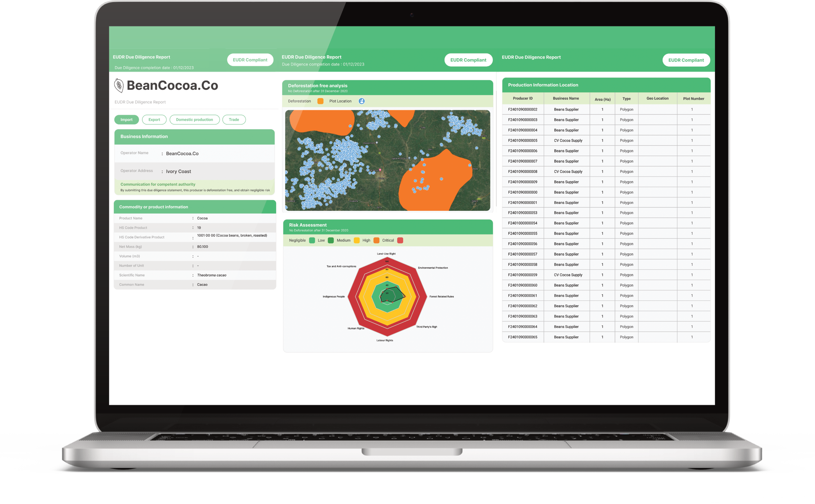This screenshot has width=815, height=504.
Task: Toggle the Export tab selection
Action: 153,120
